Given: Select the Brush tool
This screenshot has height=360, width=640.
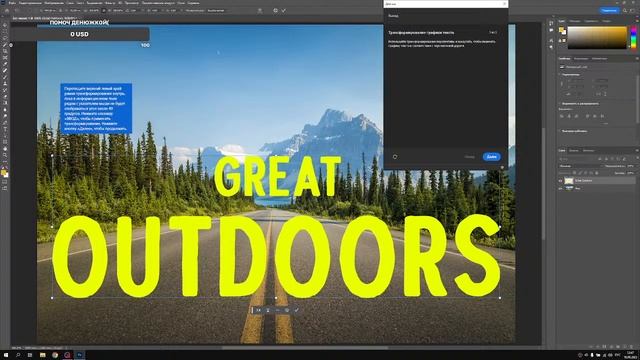Looking at the screenshot, I should [5, 77].
